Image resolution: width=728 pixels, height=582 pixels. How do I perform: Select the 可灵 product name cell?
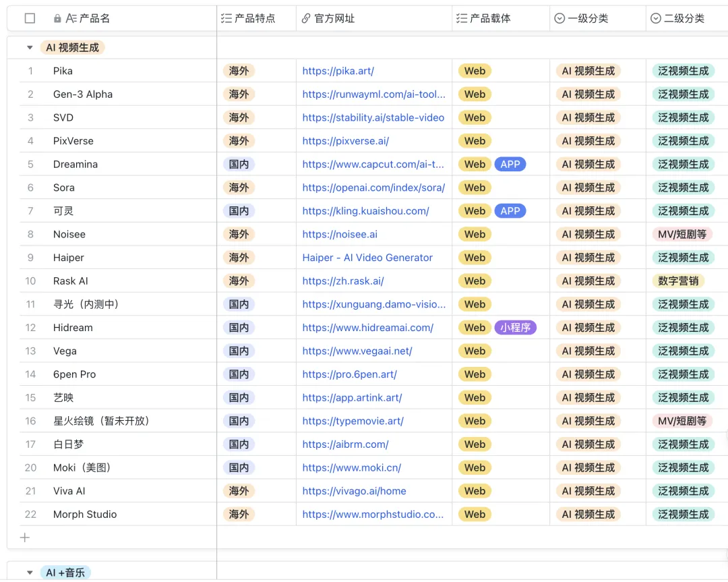coord(63,211)
